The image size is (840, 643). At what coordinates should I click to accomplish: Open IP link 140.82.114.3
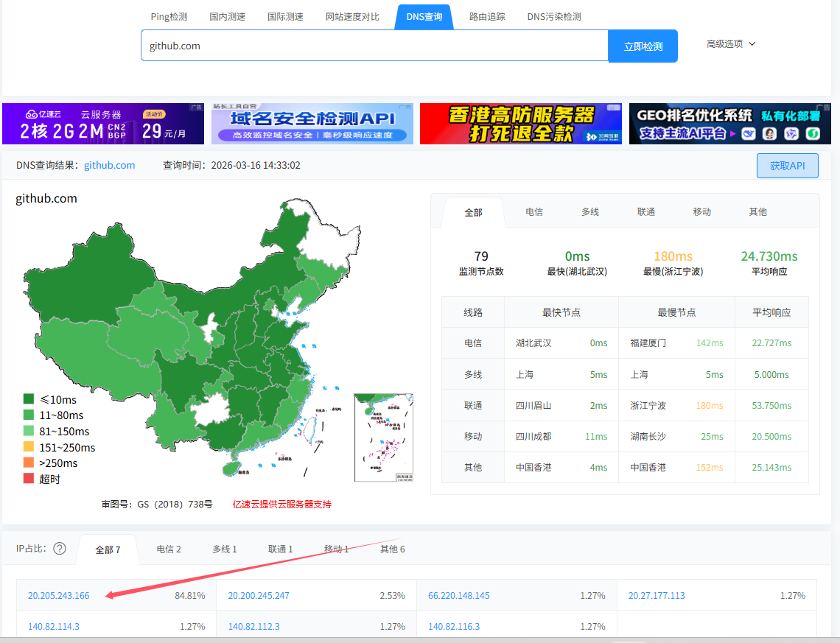pos(54,626)
